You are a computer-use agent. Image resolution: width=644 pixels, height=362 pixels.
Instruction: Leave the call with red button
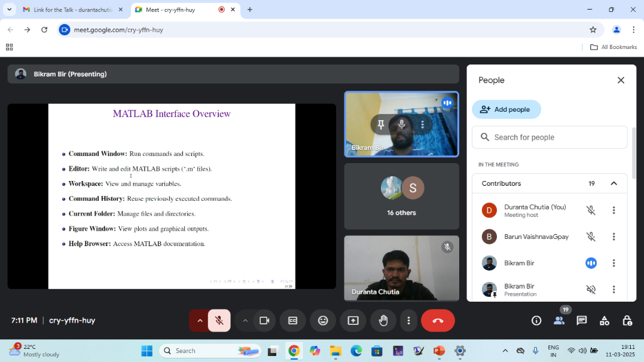tap(438, 321)
